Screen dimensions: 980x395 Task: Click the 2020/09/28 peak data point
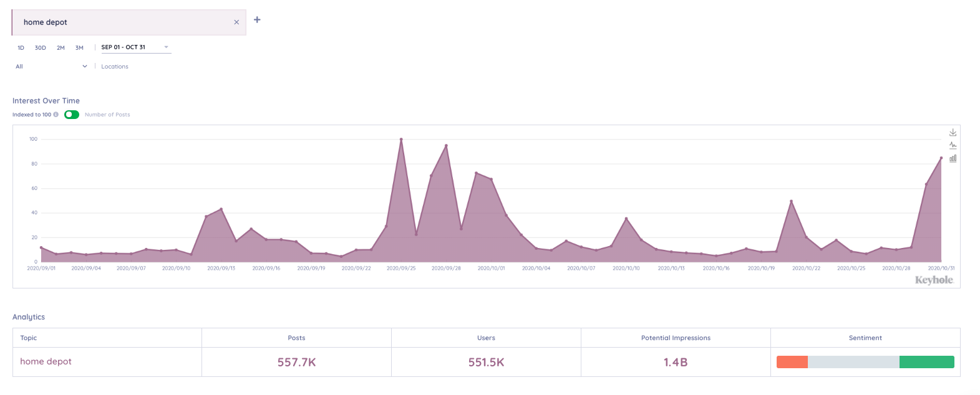[x=446, y=146]
